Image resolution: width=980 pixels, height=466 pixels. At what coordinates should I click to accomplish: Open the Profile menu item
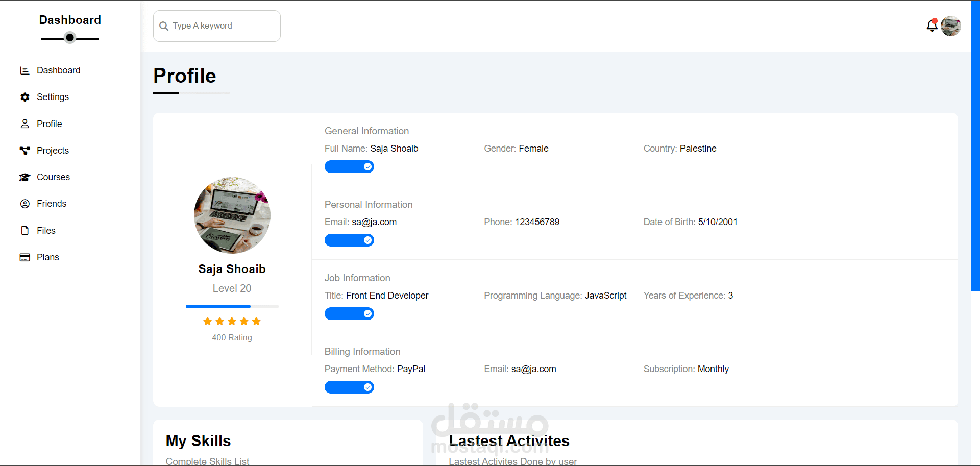click(49, 124)
